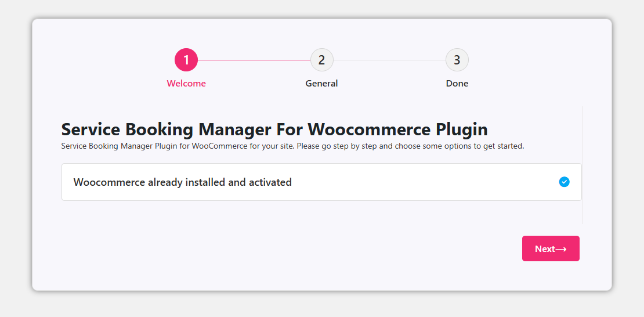Click empty space in the Woocommerce status box

424,182
